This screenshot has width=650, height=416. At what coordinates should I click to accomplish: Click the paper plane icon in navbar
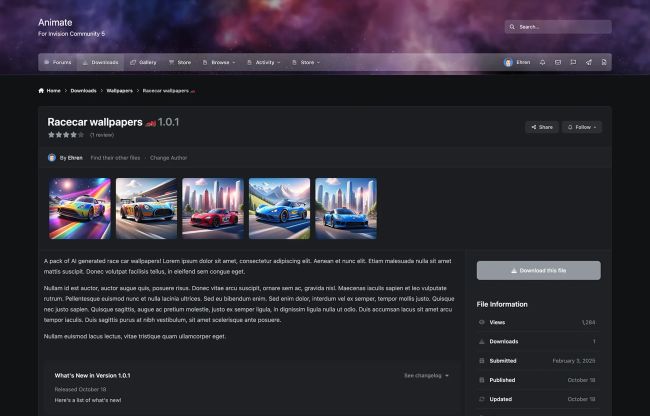pyautogui.click(x=589, y=62)
